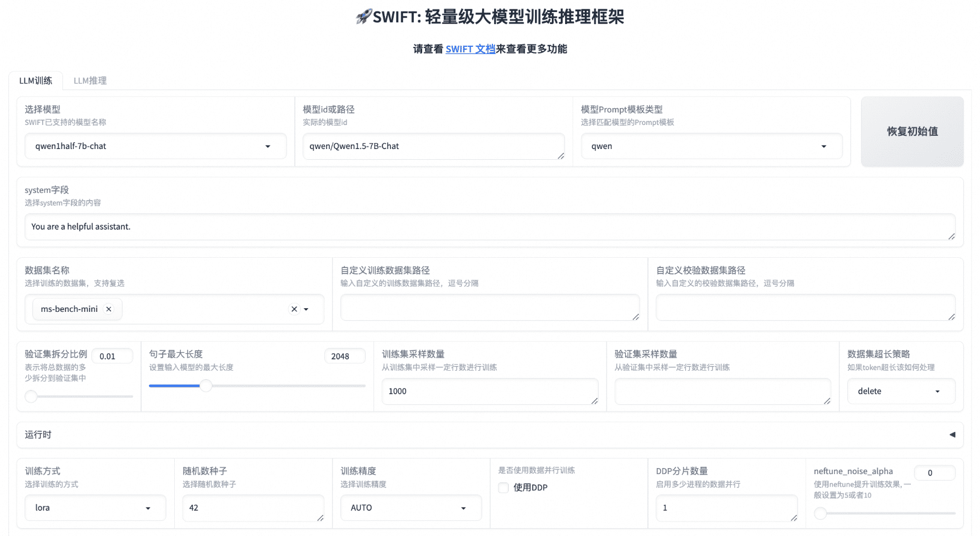
Task: Click the ms-bench-mini dataset tag text
Action: [69, 309]
